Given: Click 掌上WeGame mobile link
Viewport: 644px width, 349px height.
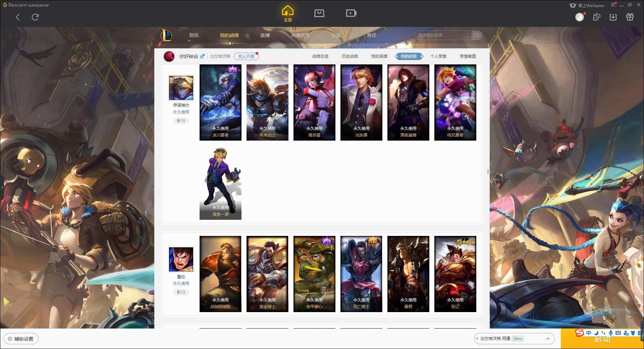Looking at the screenshot, I should coord(587,5).
